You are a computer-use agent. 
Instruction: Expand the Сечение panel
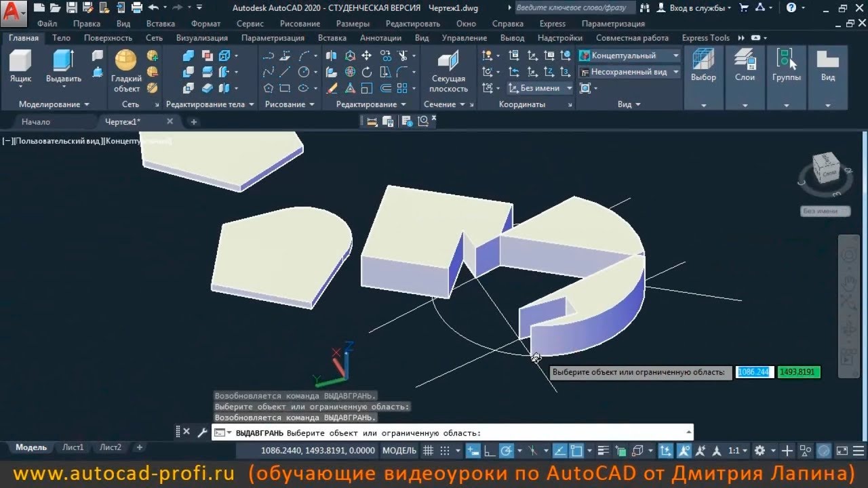click(x=444, y=104)
